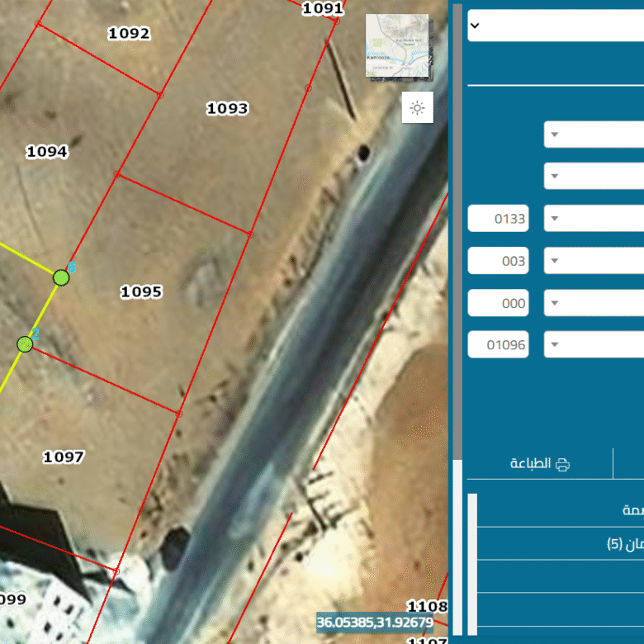Expand the dropdown next to field 0133

click(555, 219)
